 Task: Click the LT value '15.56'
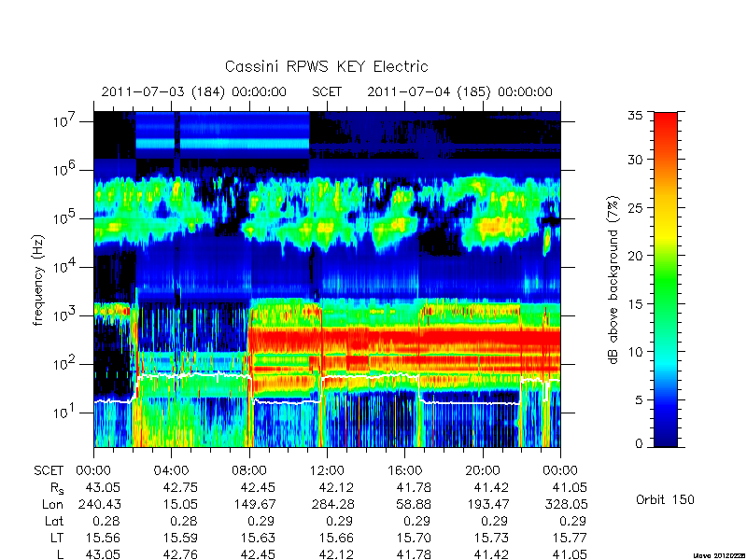[x=103, y=539]
